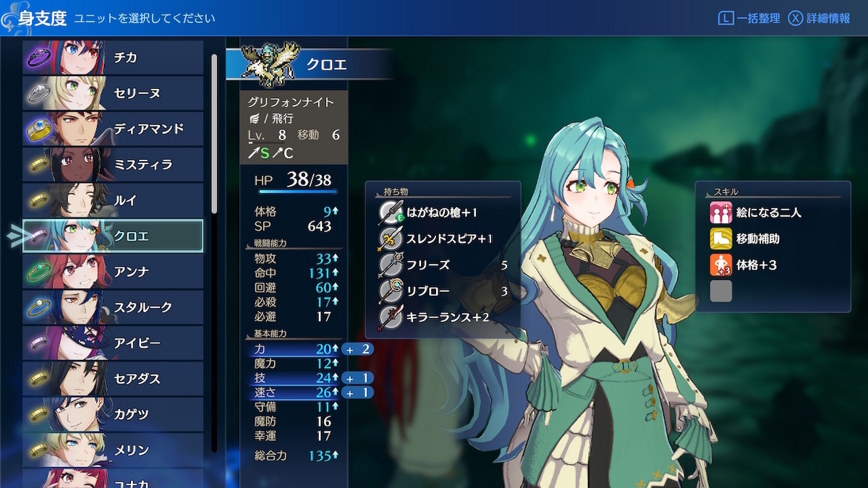Select the はがねの槍+1 lance icon

391,213
